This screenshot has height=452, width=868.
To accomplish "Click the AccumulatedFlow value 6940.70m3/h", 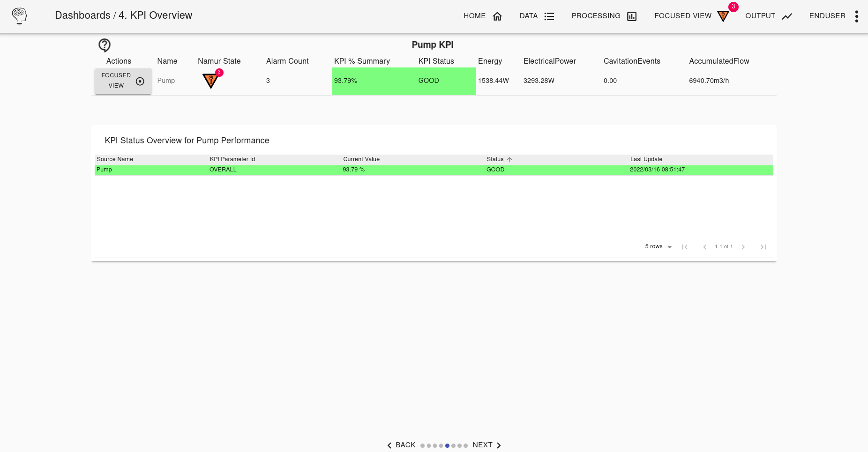I will (x=709, y=81).
